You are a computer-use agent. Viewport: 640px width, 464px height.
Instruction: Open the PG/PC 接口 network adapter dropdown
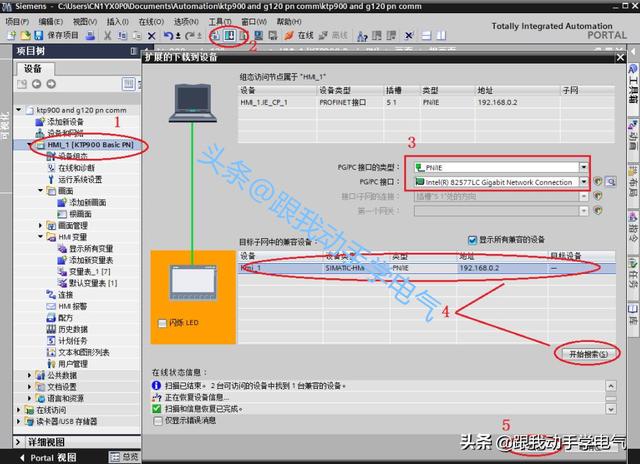pos(584,182)
